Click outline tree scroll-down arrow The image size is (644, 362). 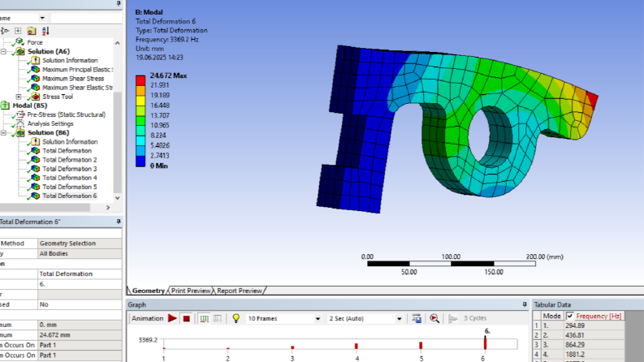[118, 198]
